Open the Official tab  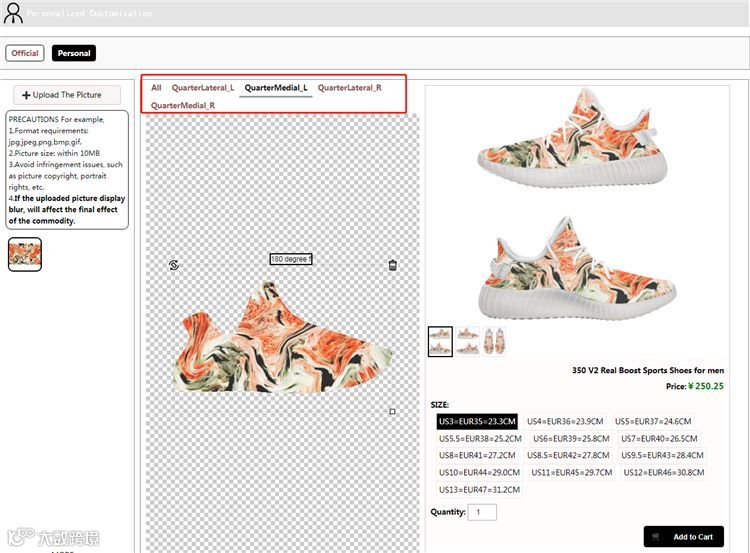tap(25, 53)
